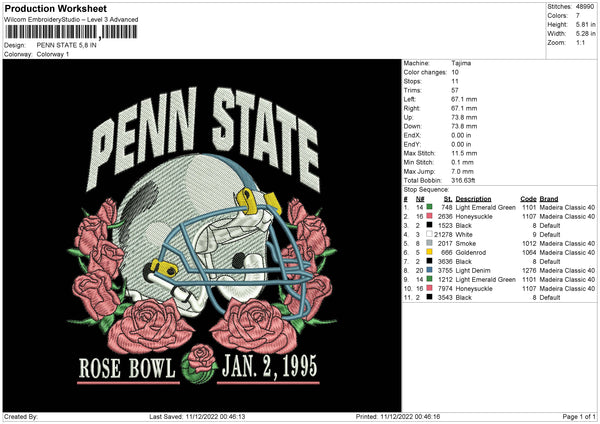Click the Light Emerald Green swatch in row 1
Image resolution: width=600 pixels, height=424 pixels.
(429, 207)
